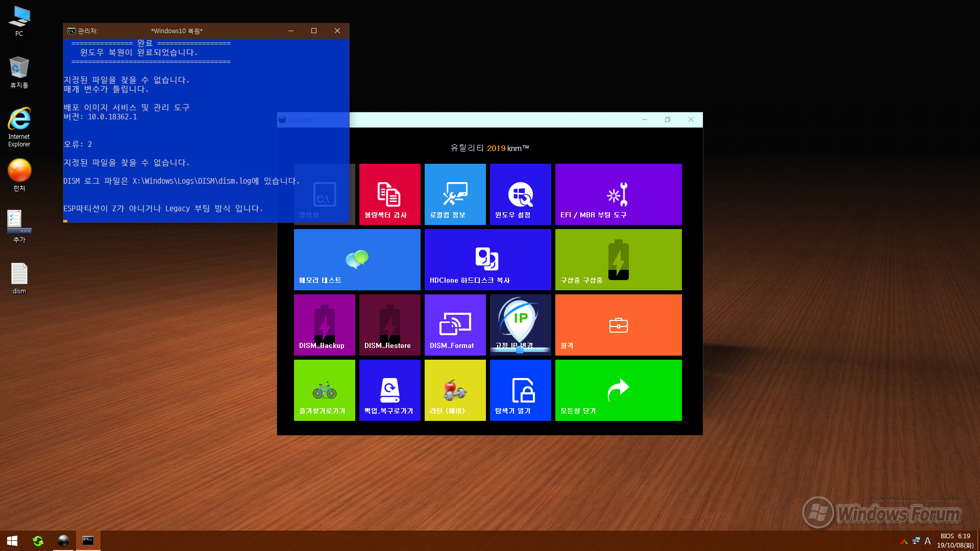The height and width of the screenshot is (551, 980).
Task: Launch the DISM_Format tile
Action: coord(455,324)
